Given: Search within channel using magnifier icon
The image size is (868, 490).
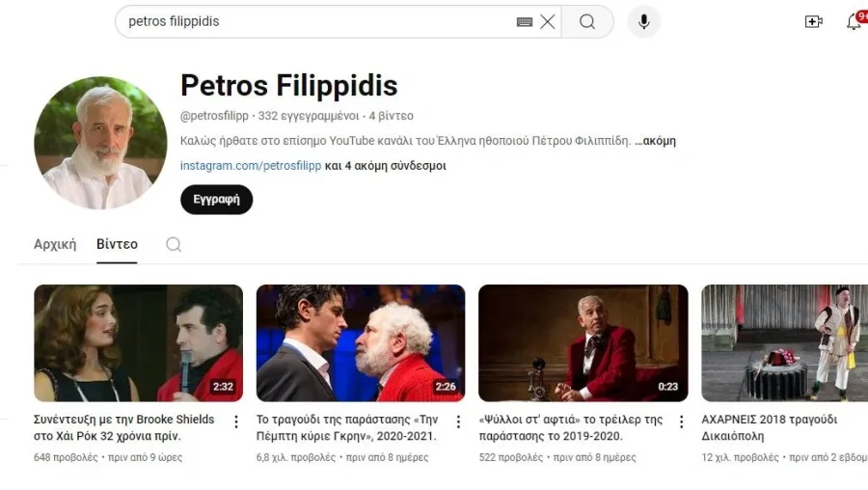Looking at the screenshot, I should (174, 244).
